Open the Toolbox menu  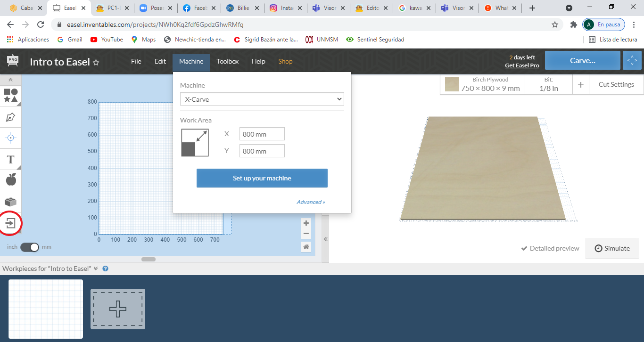pyautogui.click(x=228, y=61)
